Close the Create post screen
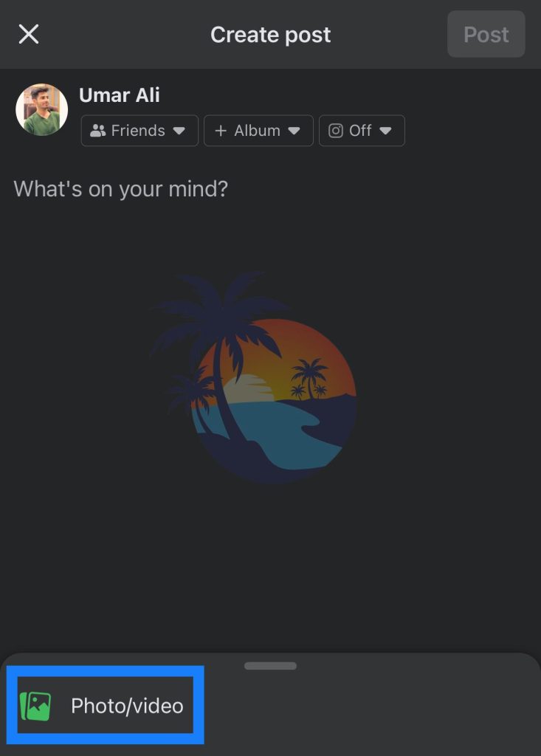 click(29, 34)
